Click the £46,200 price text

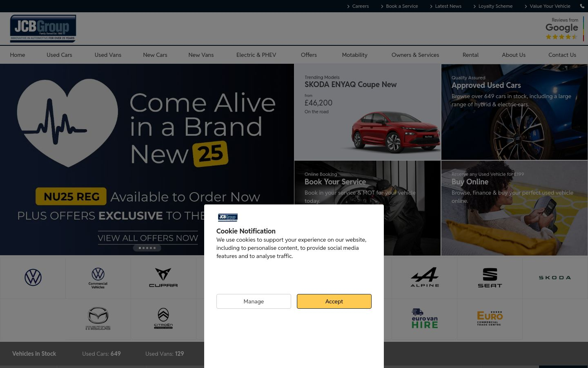318,103
